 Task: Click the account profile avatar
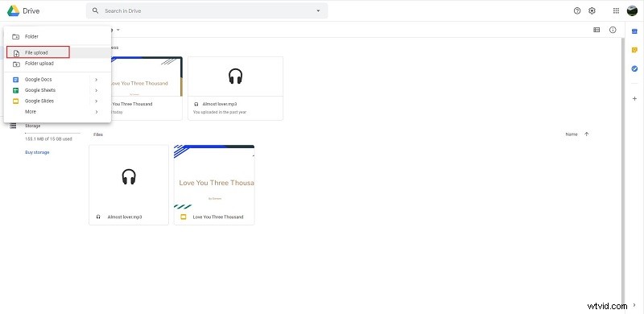pyautogui.click(x=632, y=11)
